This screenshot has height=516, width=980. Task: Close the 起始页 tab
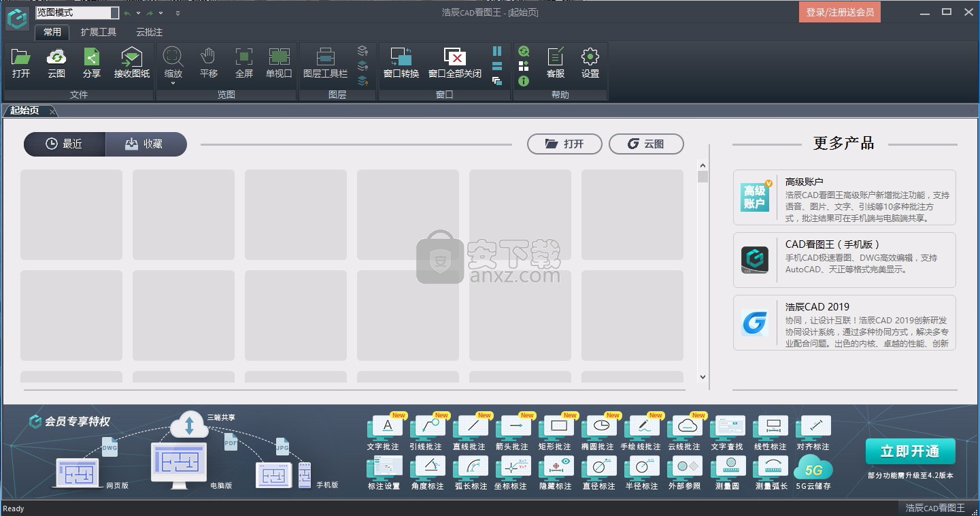tap(53, 111)
